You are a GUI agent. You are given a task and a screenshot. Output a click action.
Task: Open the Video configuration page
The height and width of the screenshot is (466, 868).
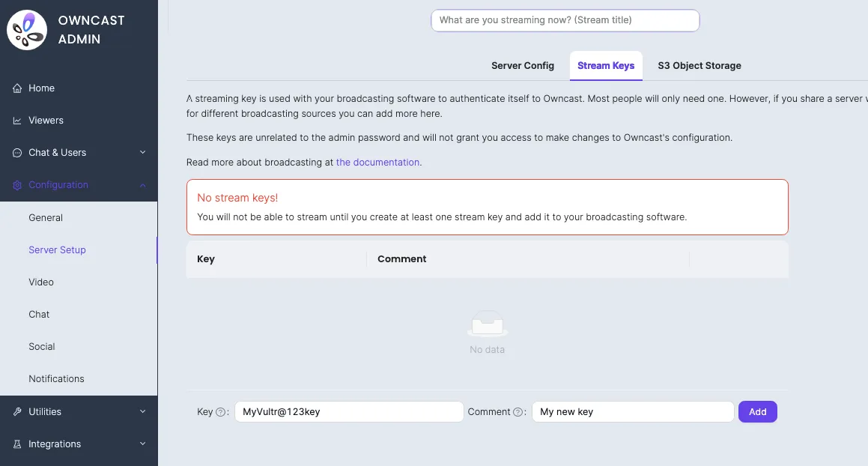pos(79,282)
